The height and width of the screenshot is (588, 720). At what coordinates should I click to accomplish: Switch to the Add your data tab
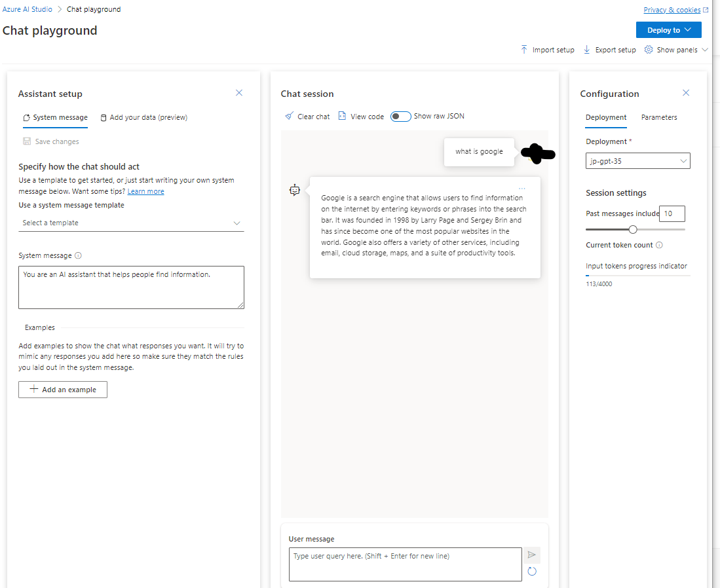coord(143,117)
